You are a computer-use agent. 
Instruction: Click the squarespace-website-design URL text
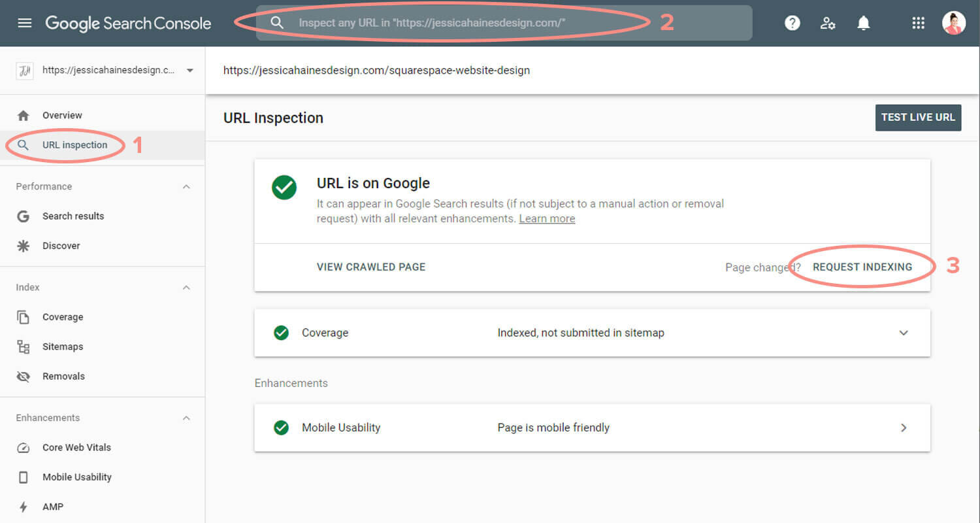click(376, 70)
